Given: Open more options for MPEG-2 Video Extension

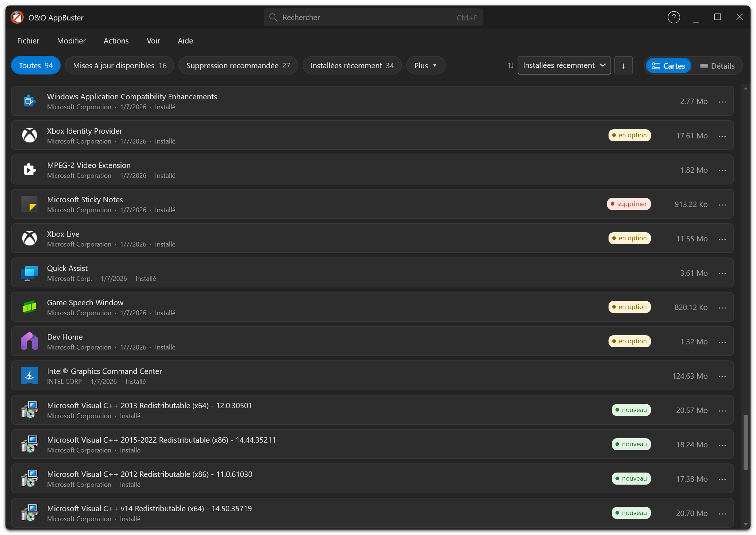Looking at the screenshot, I should pyautogui.click(x=722, y=170).
